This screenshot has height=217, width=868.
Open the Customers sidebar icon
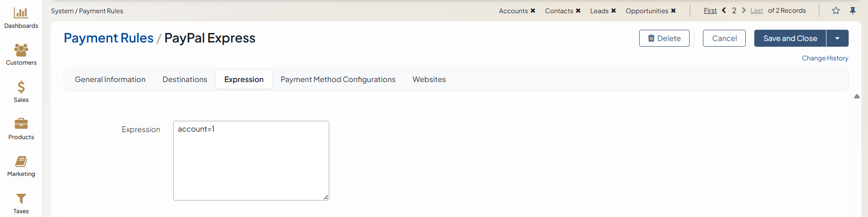coord(21,50)
